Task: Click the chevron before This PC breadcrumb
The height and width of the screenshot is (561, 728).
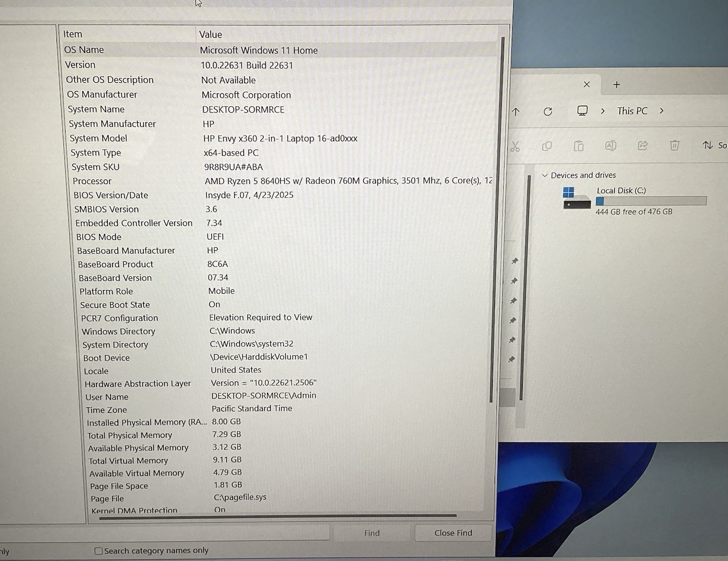Action: (603, 111)
